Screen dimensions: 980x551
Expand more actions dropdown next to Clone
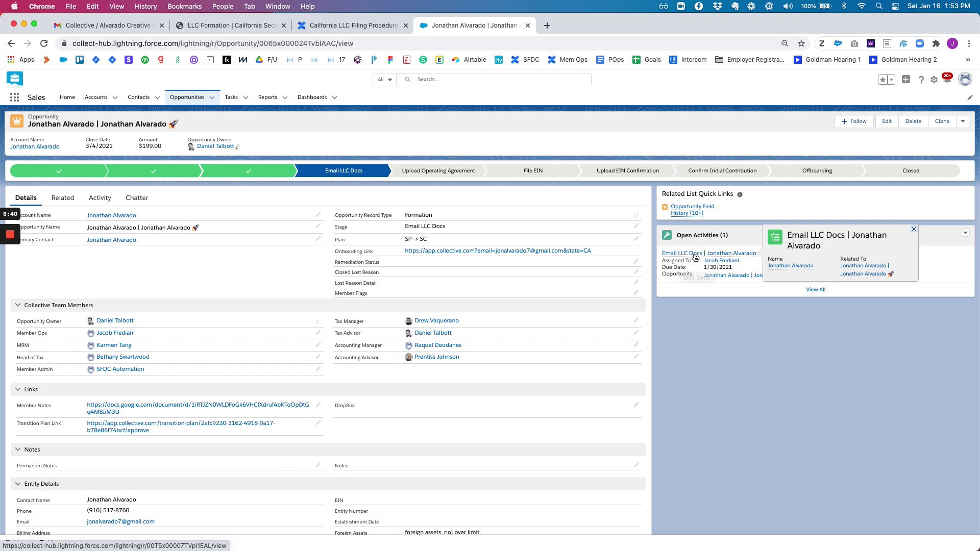963,121
